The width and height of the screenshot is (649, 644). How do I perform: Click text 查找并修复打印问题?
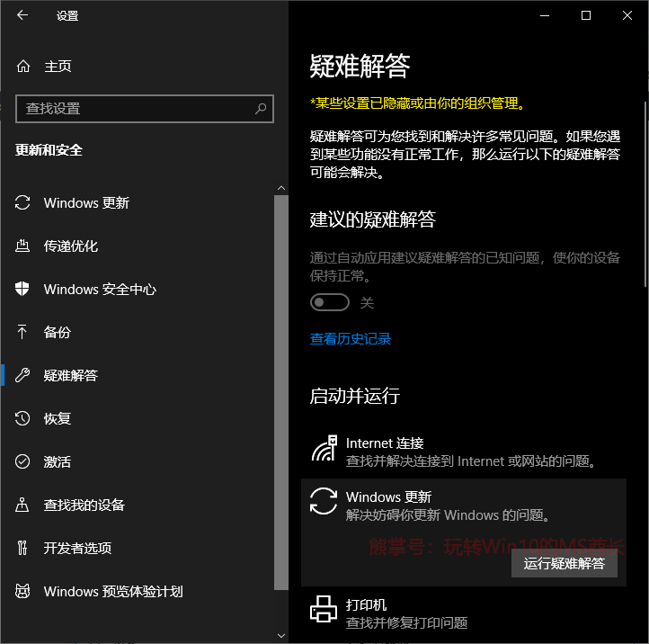pos(406,622)
